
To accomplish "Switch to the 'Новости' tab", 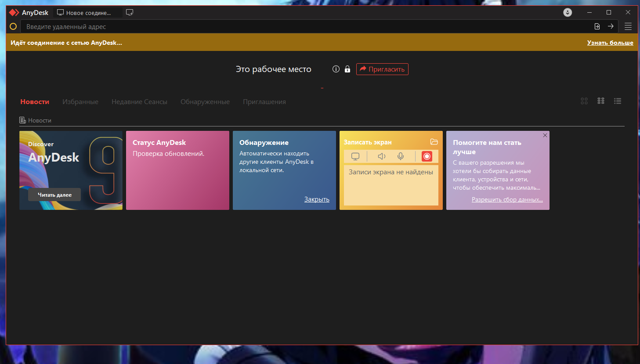I will 35,102.
